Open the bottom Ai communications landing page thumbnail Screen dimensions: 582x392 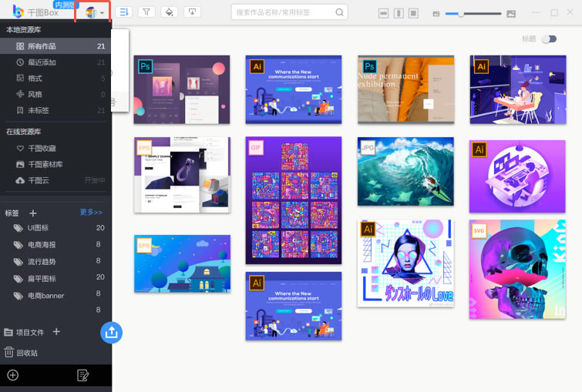click(x=294, y=306)
